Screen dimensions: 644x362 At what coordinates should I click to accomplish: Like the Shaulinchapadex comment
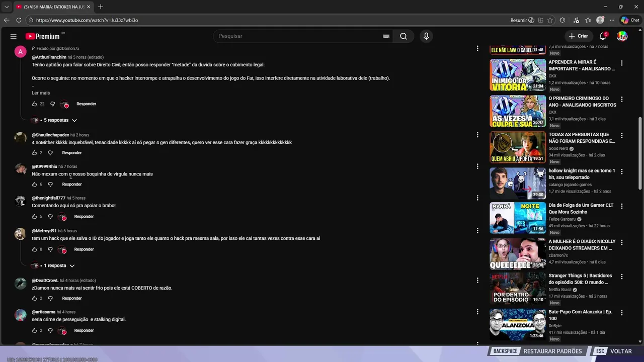(x=35, y=153)
